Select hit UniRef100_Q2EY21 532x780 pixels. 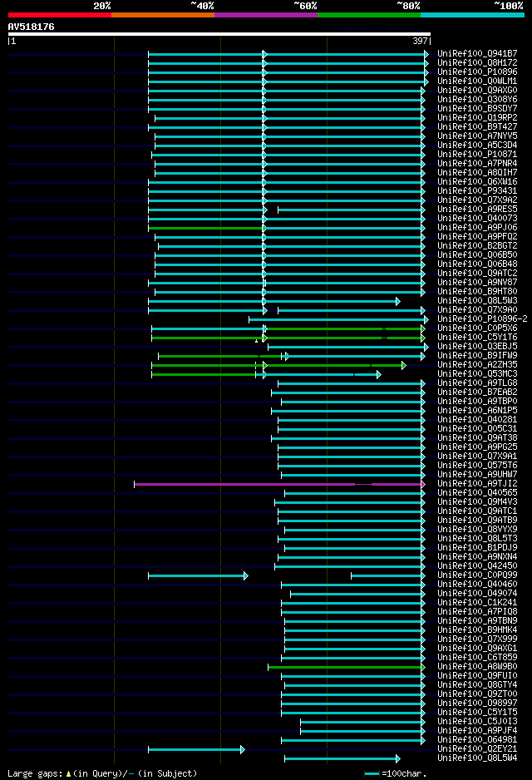click(477, 748)
